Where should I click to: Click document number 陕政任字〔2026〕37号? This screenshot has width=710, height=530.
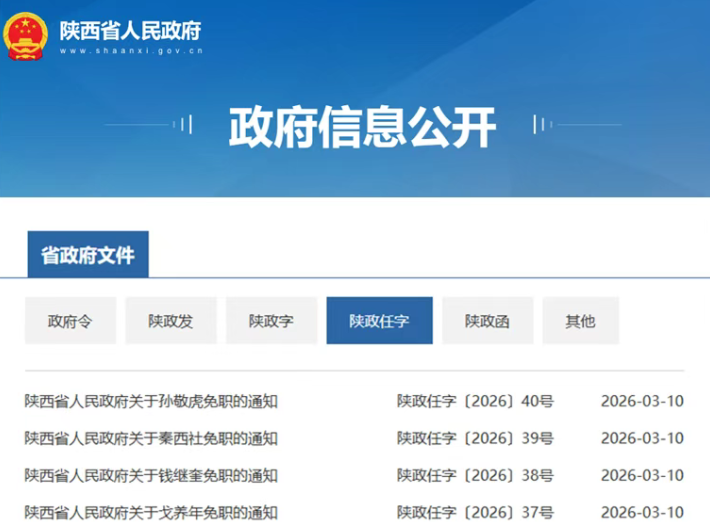coord(474,512)
